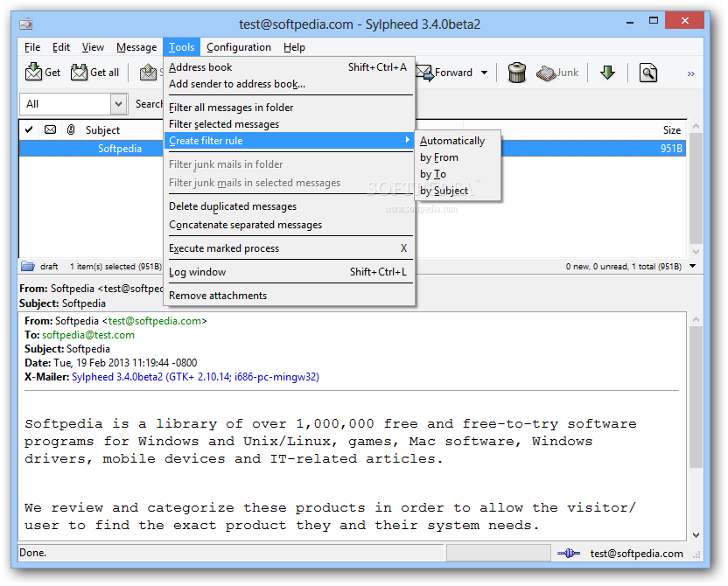Click message body scrollbar up arrow
Image resolution: width=728 pixels, height=586 pixels.
696,319
